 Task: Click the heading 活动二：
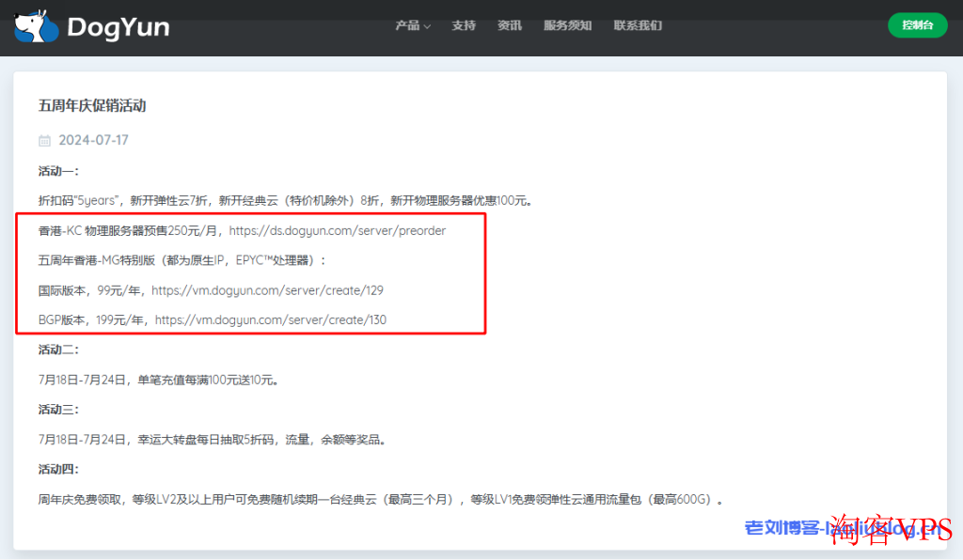click(x=58, y=350)
